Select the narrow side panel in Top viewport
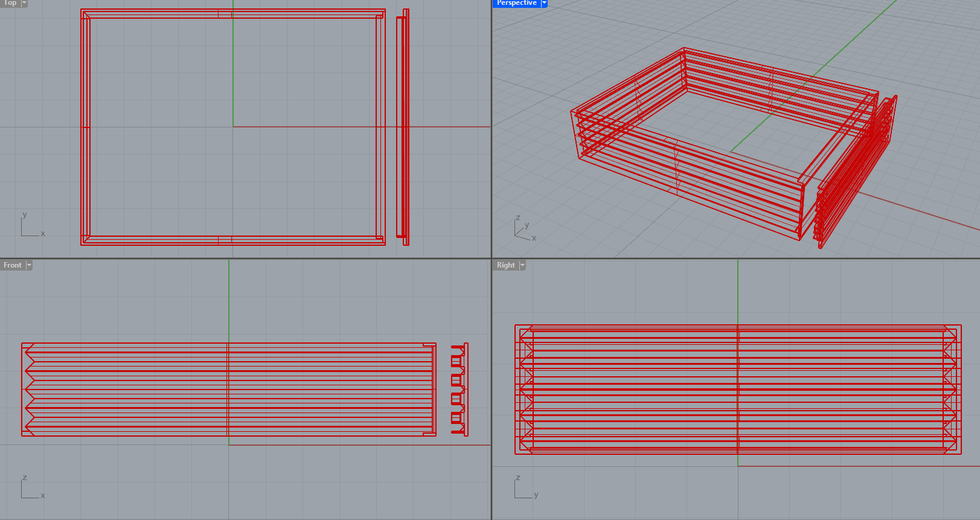This screenshot has height=520, width=980. 403,127
